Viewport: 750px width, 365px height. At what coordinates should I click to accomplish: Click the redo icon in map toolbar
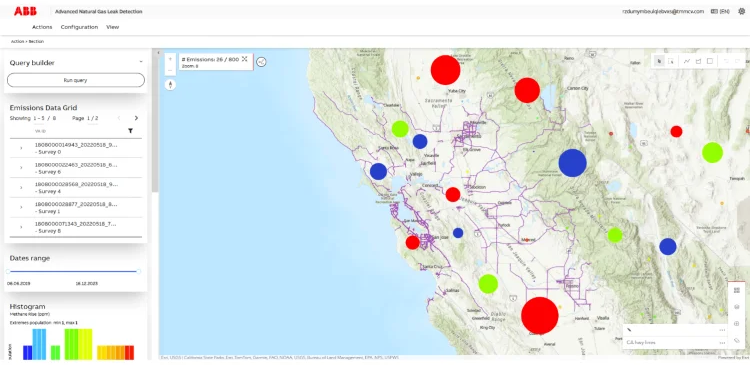tap(737, 61)
